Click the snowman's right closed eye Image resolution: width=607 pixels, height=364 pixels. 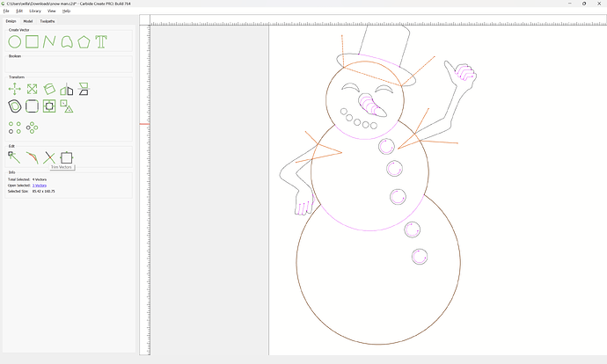click(384, 90)
